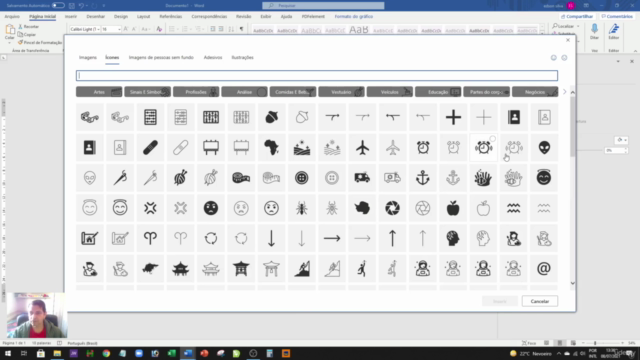Image resolution: width=640 pixels, height=360 pixels.
Task: Select the bold down arrow icon
Action: point(271,238)
